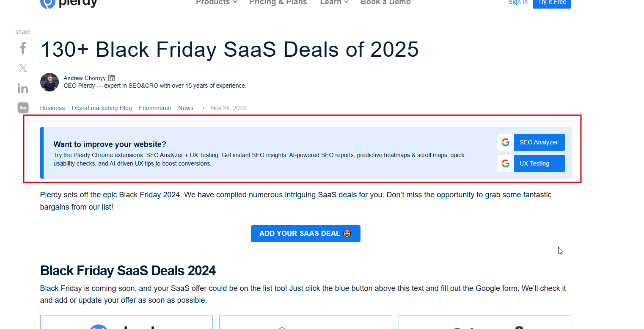Click the Google icon beside UX Testing
This screenshot has height=329, width=644.
coord(506,163)
